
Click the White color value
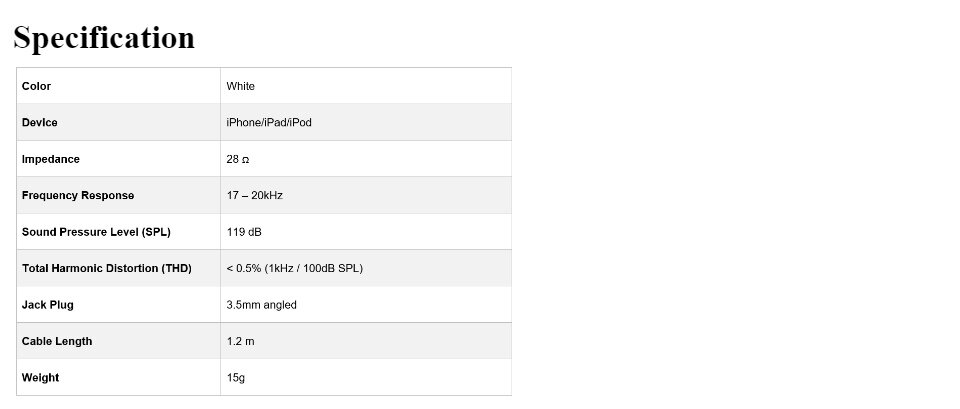[x=241, y=86]
